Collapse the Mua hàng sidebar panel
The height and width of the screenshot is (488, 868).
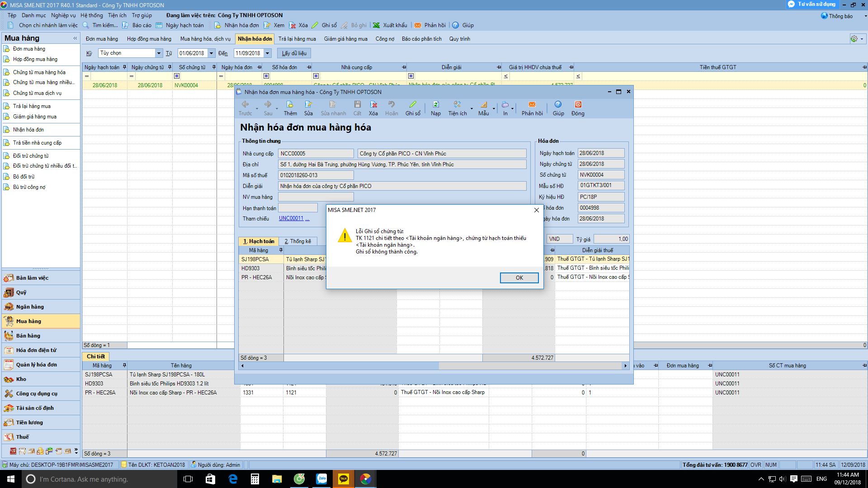point(75,38)
